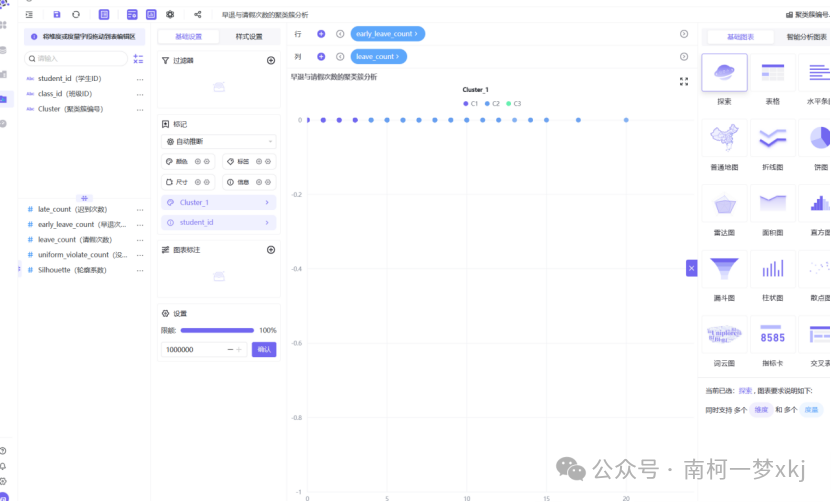The width and height of the screenshot is (831, 502).
Task: Add a field to columns with plus icon
Action: point(321,57)
